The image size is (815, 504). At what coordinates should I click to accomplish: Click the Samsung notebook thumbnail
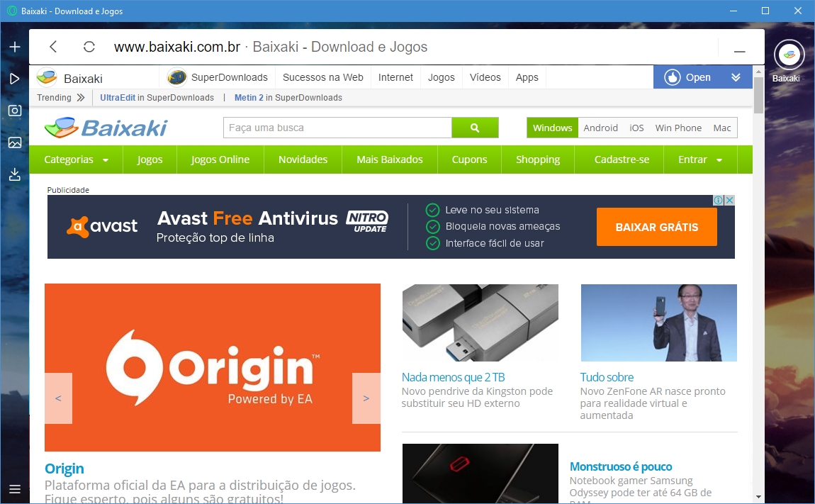pos(480,474)
